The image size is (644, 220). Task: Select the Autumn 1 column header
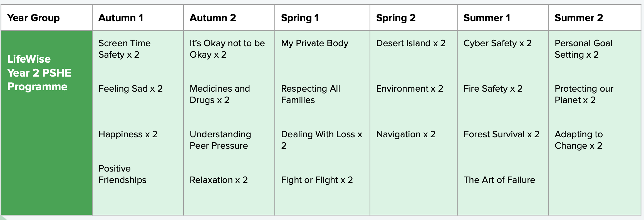tap(121, 18)
